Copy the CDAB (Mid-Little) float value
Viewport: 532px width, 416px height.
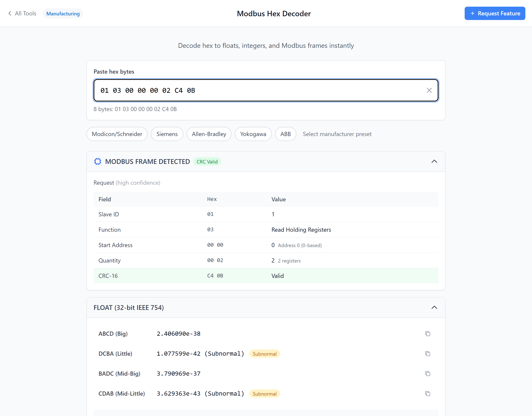427,393
